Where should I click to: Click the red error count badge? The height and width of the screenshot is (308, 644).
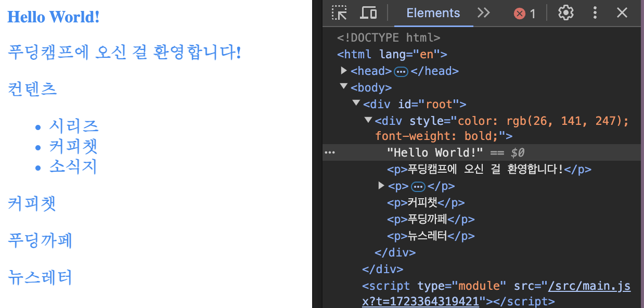(x=524, y=14)
